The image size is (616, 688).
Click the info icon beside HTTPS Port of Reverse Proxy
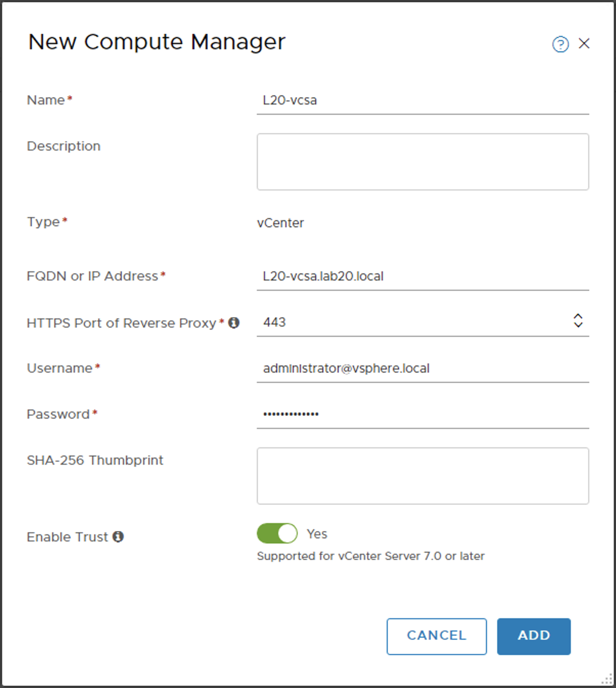234,323
